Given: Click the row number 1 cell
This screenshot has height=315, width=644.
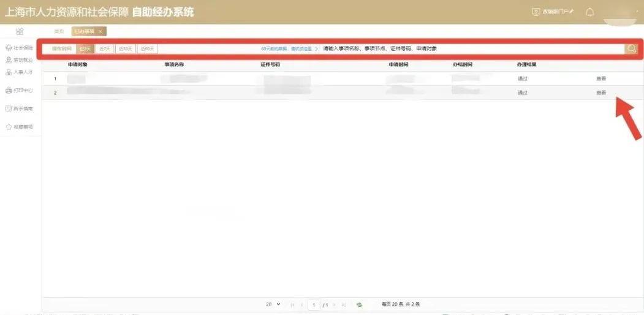Looking at the screenshot, I should click(55, 79).
